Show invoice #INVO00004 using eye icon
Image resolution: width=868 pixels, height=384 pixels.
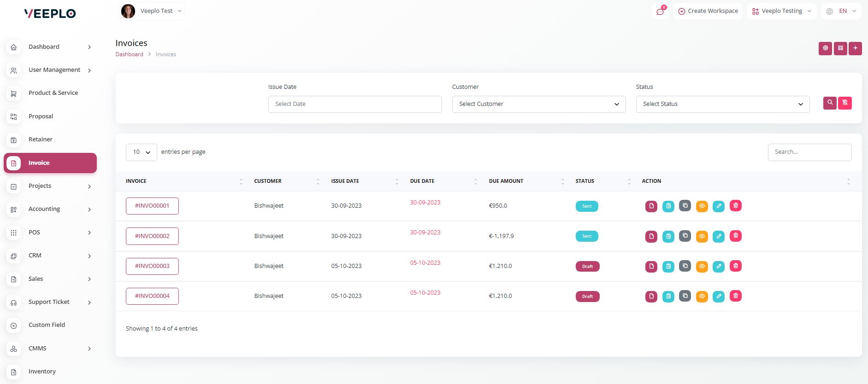click(x=702, y=296)
